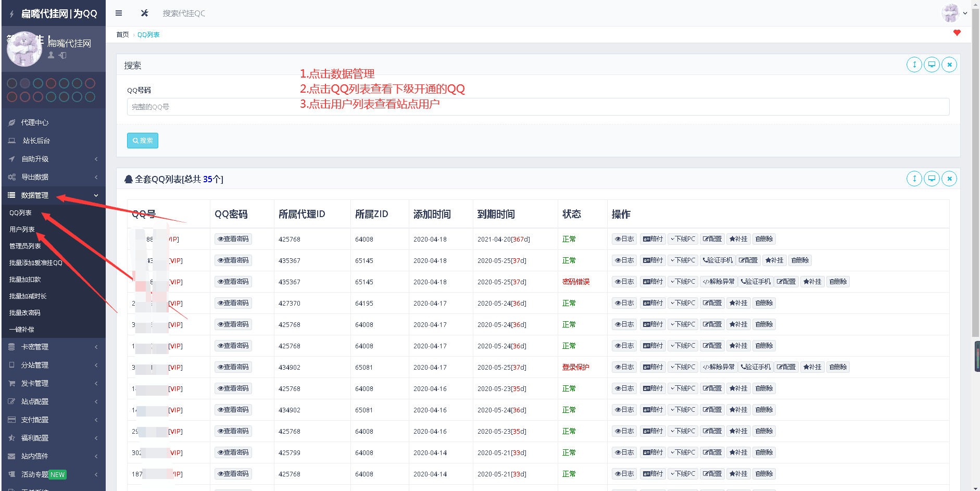Select 批量加减时长 submenu item

[x=28, y=296]
